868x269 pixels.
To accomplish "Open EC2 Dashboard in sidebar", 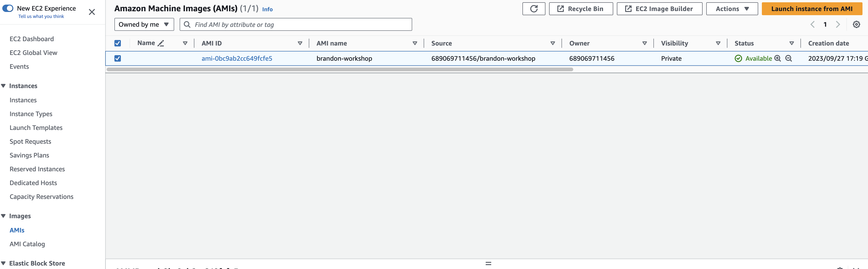I will (32, 39).
